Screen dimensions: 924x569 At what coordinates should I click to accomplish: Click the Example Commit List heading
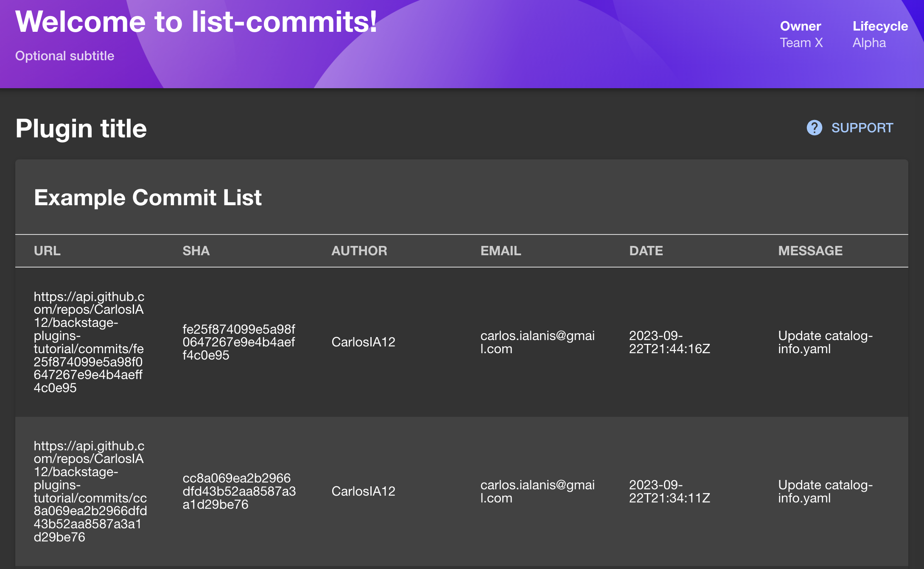(148, 198)
